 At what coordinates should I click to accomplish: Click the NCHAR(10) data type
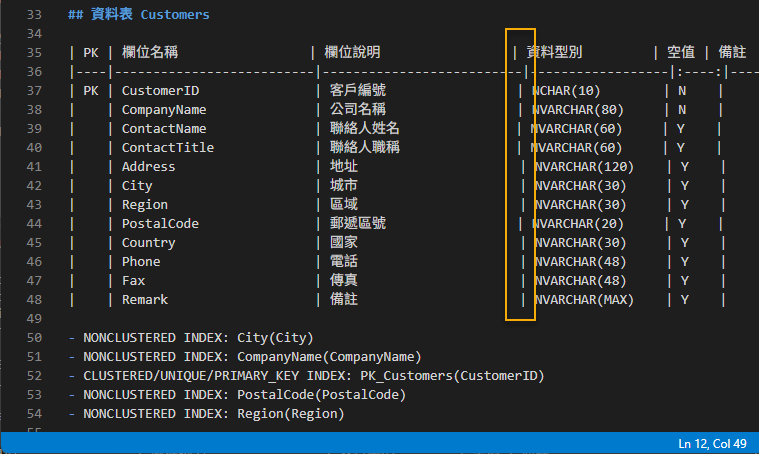(x=567, y=90)
